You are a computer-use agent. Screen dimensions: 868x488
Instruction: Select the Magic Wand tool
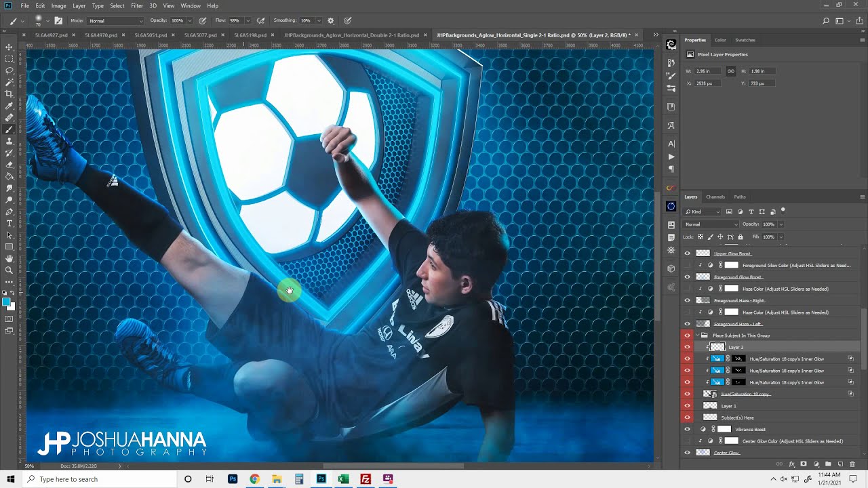9,83
